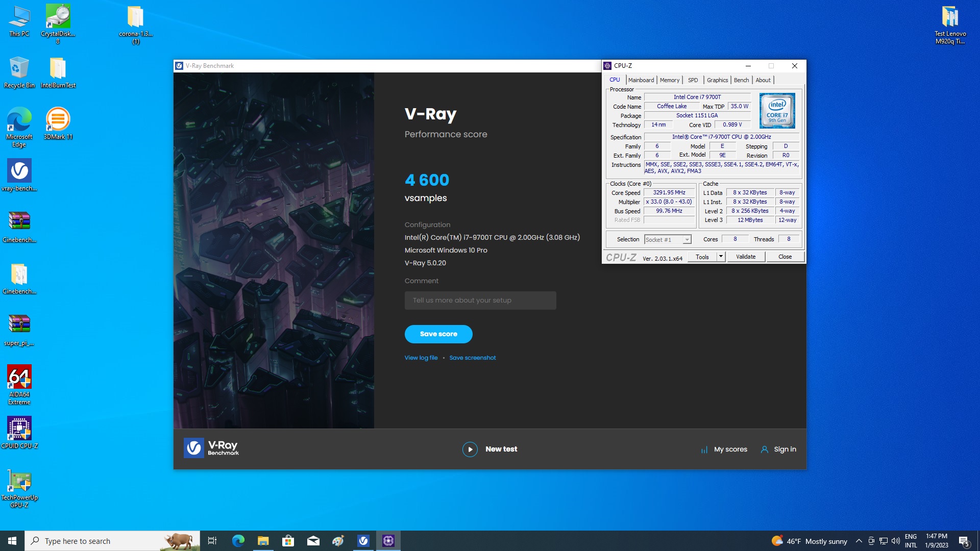Click V-Ray Benchmark taskbar icon
Image resolution: width=980 pixels, height=551 pixels.
363,541
